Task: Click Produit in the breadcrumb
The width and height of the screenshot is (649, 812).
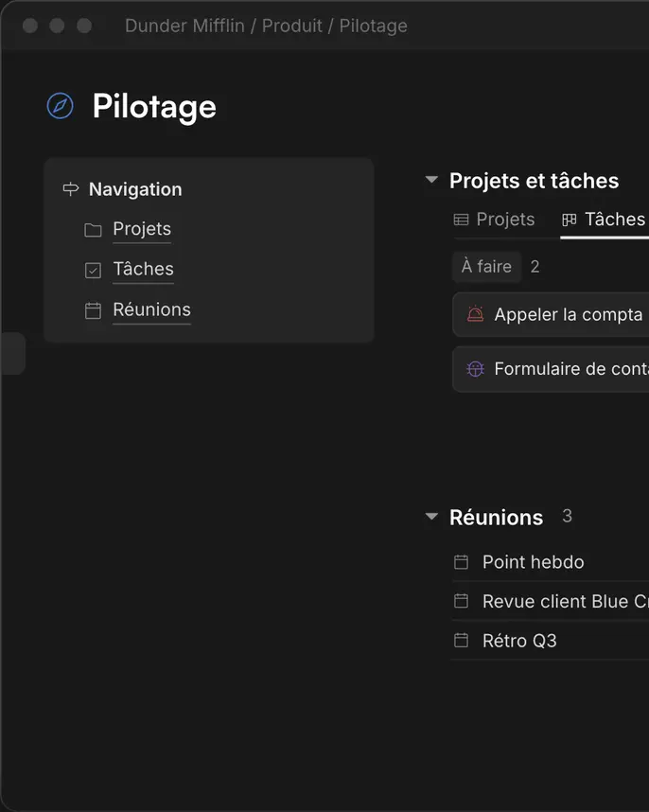Action: tap(292, 26)
